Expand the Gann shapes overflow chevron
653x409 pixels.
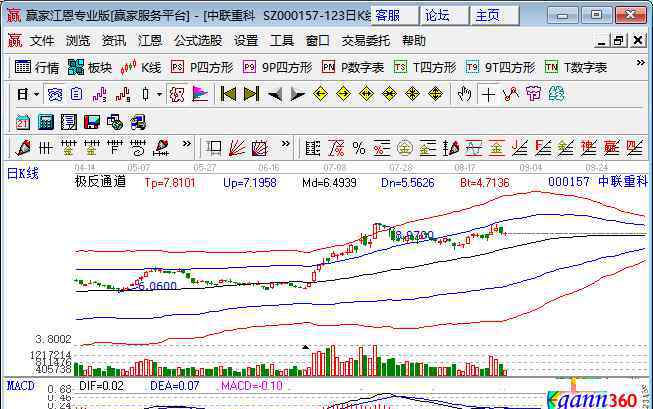[x=285, y=144]
